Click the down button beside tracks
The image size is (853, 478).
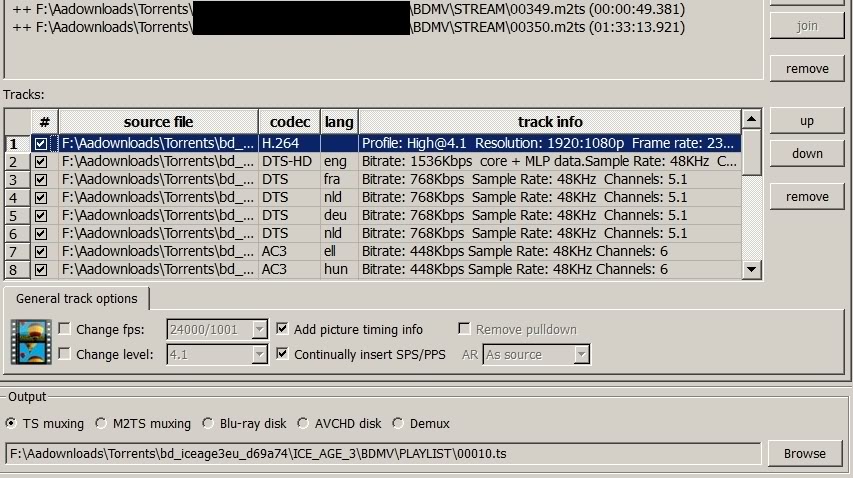pyautogui.click(x=806, y=153)
